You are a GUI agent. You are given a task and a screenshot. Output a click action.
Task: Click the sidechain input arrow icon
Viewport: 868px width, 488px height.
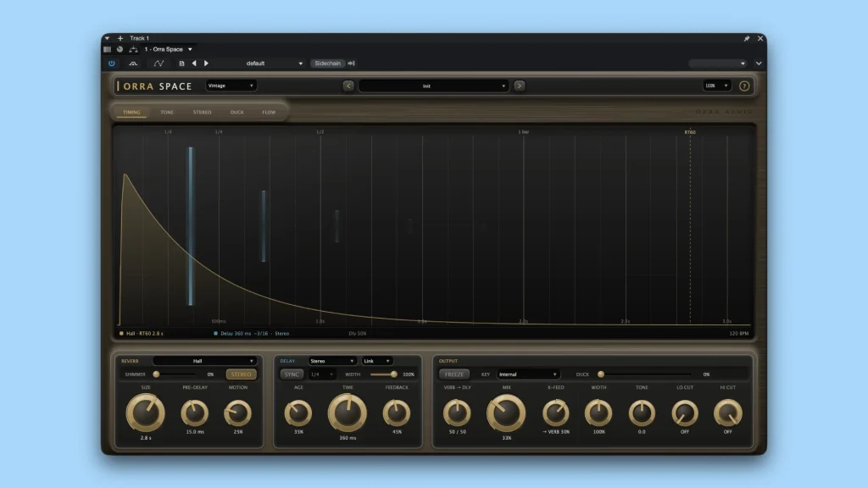click(x=352, y=64)
